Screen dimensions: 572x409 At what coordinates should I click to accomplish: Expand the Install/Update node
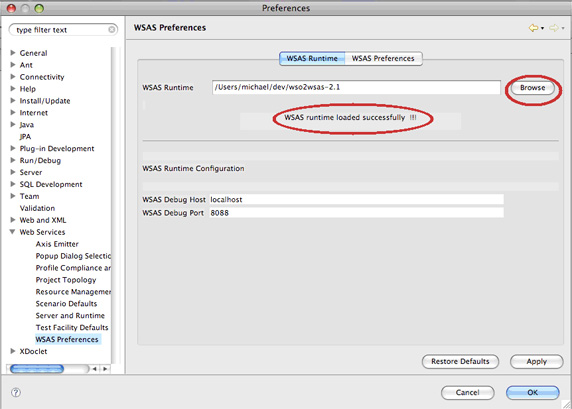coord(13,100)
